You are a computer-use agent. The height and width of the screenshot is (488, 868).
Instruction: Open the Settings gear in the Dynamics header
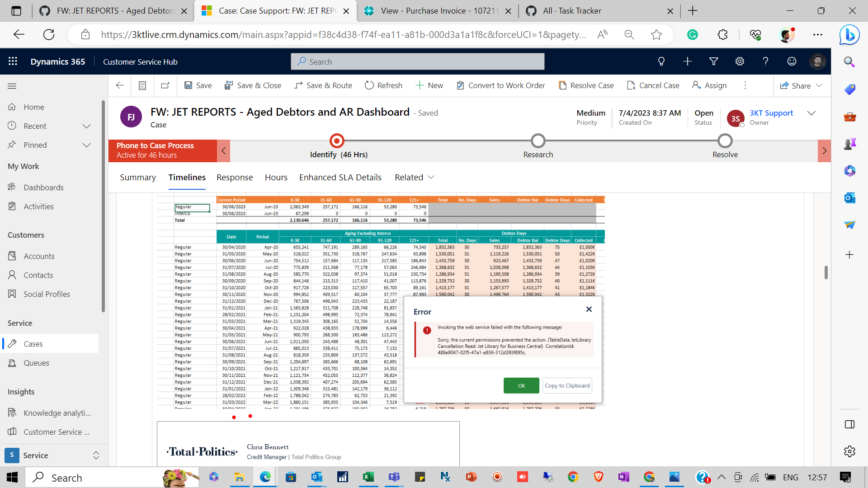(740, 61)
